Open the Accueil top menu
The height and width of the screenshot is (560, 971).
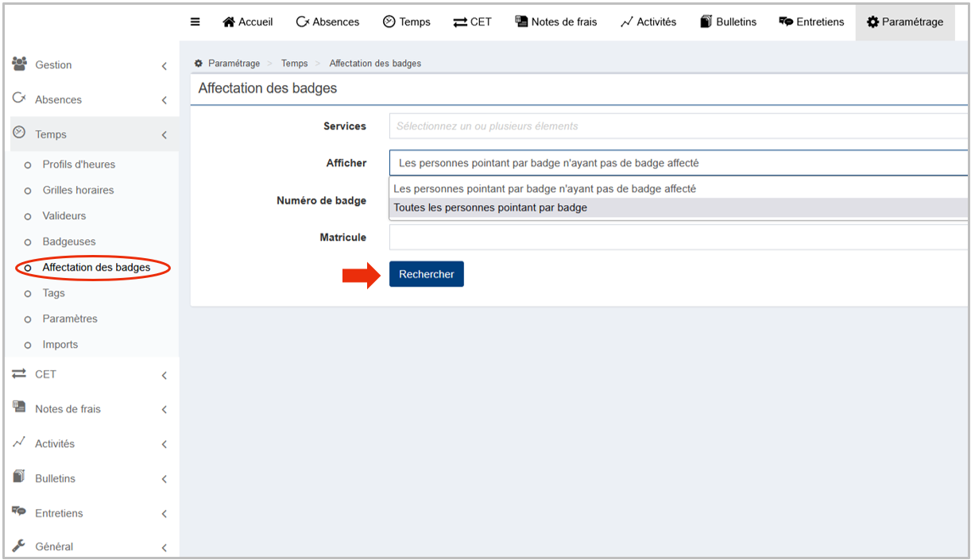247,22
